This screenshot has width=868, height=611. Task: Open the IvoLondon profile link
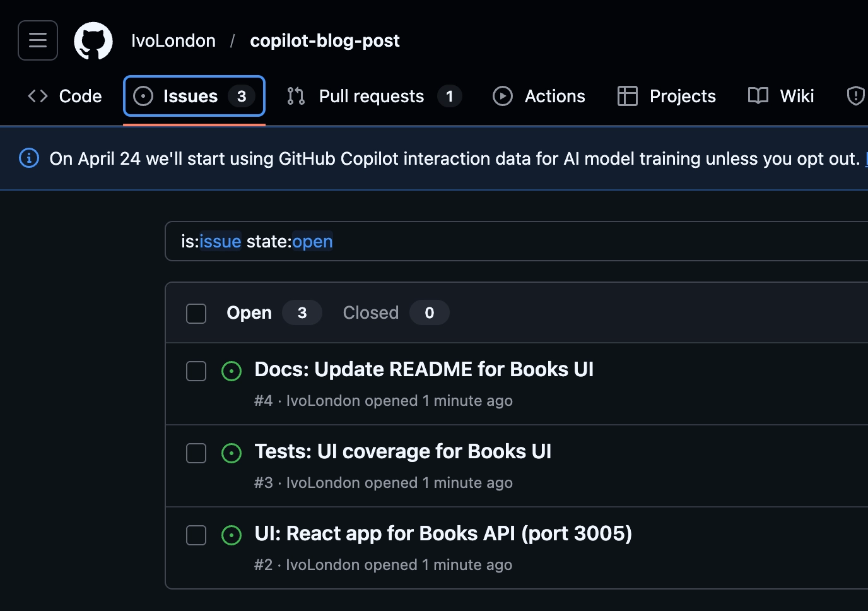point(173,40)
